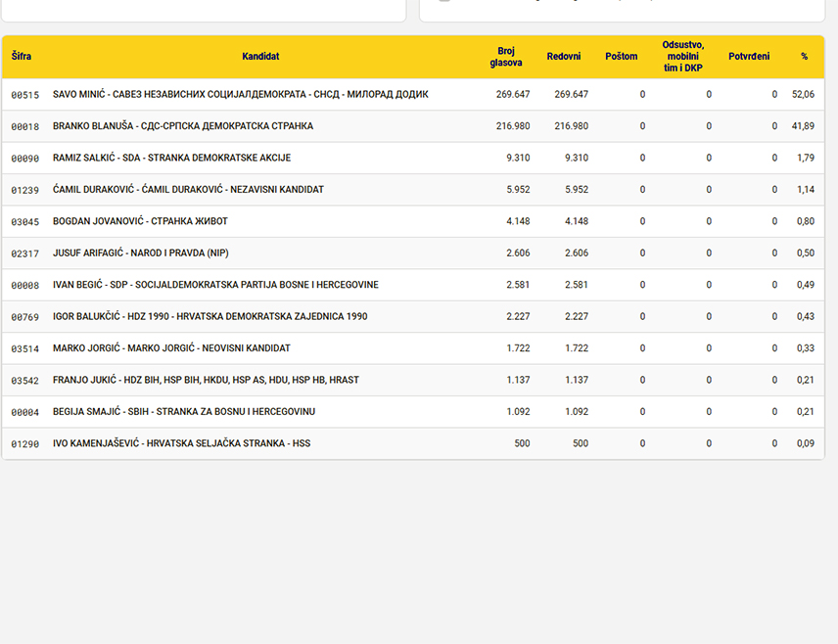Click the % column header
The width and height of the screenshot is (838, 644).
(804, 56)
